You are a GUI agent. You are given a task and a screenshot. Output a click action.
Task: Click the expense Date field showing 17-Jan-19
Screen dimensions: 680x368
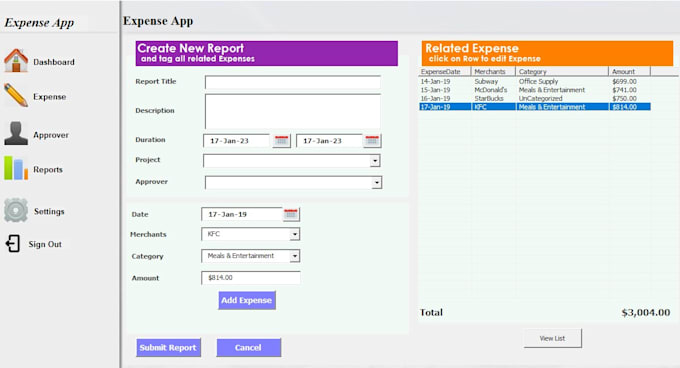coord(242,214)
